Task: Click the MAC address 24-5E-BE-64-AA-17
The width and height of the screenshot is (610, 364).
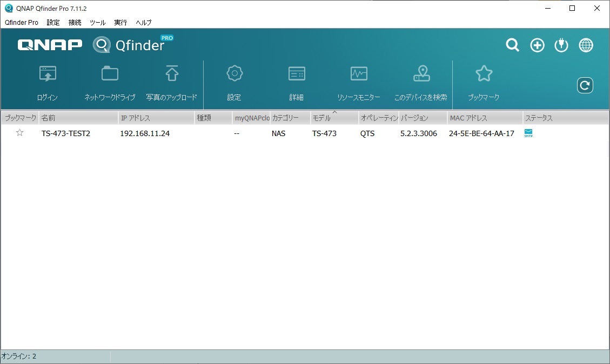Action: point(481,133)
